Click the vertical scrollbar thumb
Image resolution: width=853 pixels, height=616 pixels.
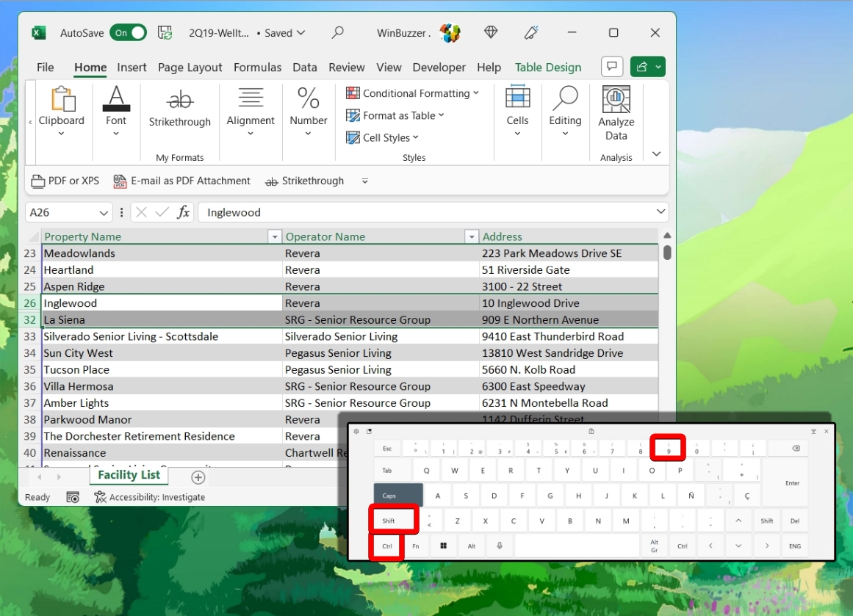[667, 252]
